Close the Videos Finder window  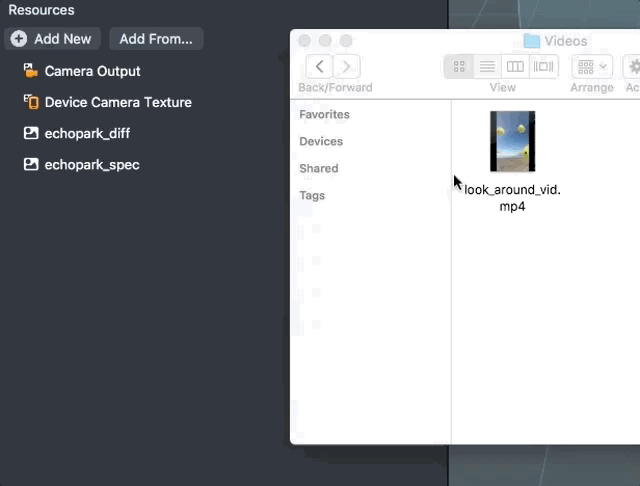[304, 40]
